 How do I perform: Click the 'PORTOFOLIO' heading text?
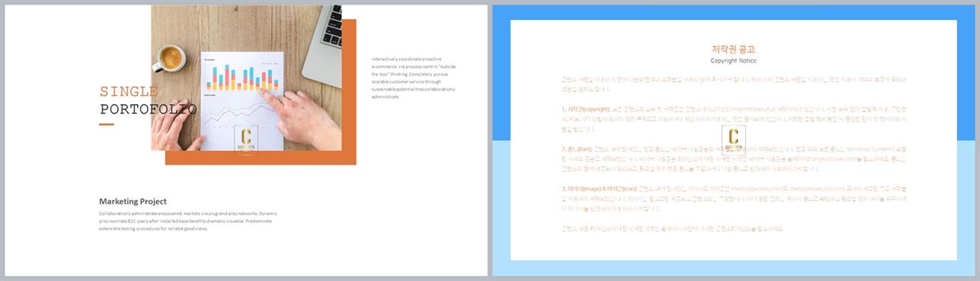pos(148,109)
